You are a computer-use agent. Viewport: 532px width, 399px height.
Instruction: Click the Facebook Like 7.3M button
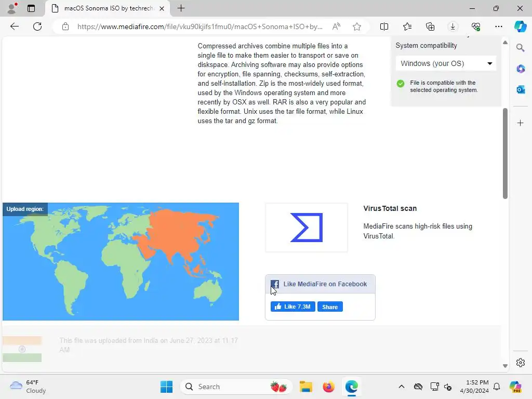[293, 307]
